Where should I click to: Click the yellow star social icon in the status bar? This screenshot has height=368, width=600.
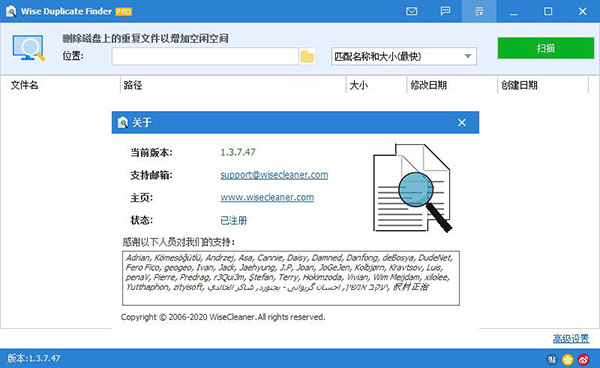tap(568, 359)
